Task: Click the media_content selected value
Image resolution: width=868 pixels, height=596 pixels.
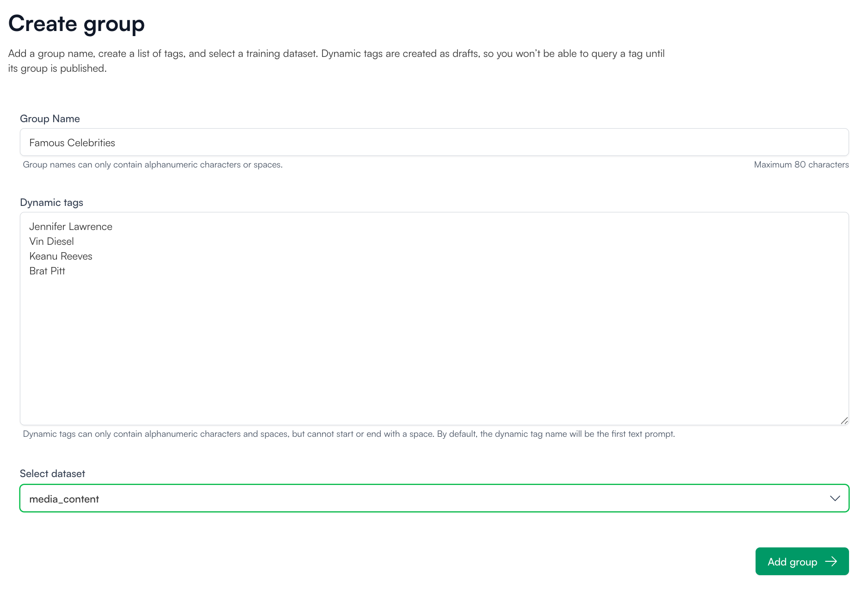Action: pos(64,499)
